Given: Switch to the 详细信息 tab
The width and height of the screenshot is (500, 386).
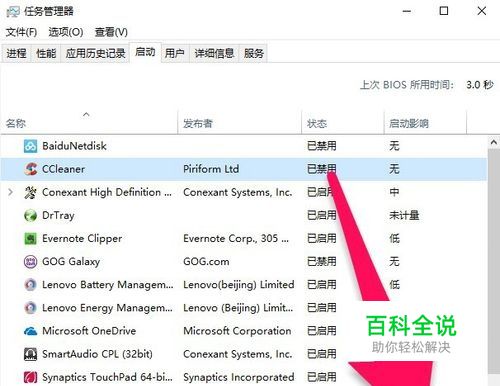Looking at the screenshot, I should click(214, 53).
